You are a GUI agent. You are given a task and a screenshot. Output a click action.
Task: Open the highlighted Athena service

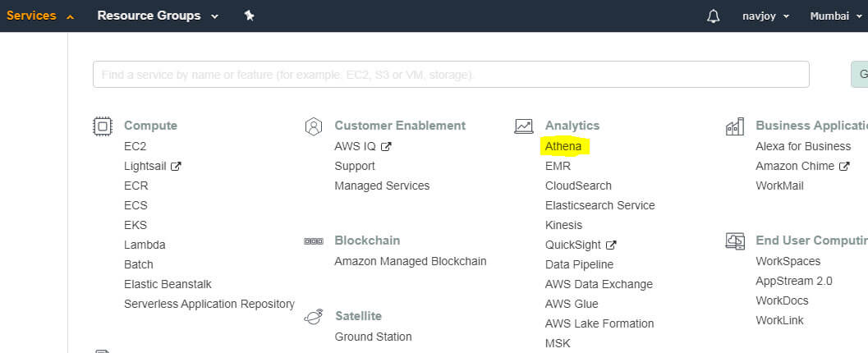coord(563,146)
